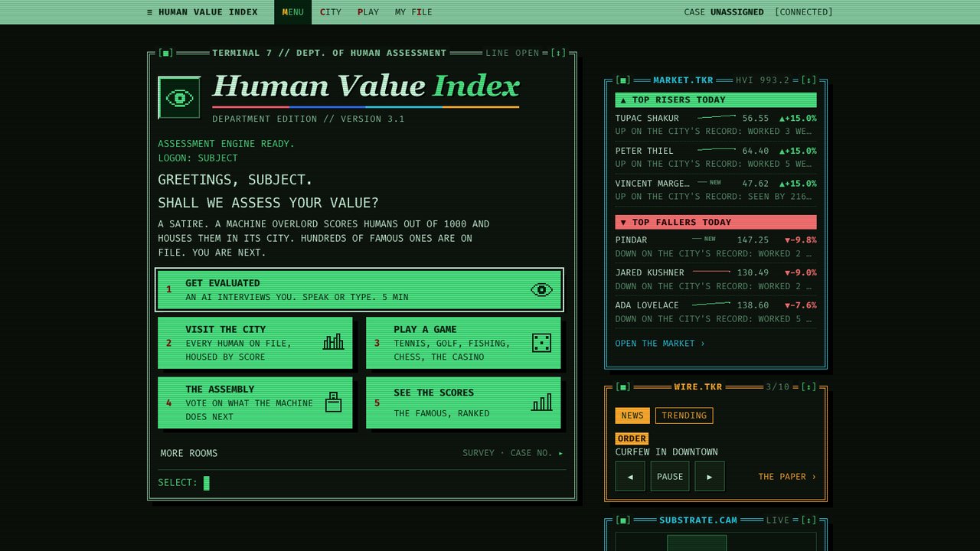Choose option 4 The Assembly
The image size is (980, 551).
[255, 403]
